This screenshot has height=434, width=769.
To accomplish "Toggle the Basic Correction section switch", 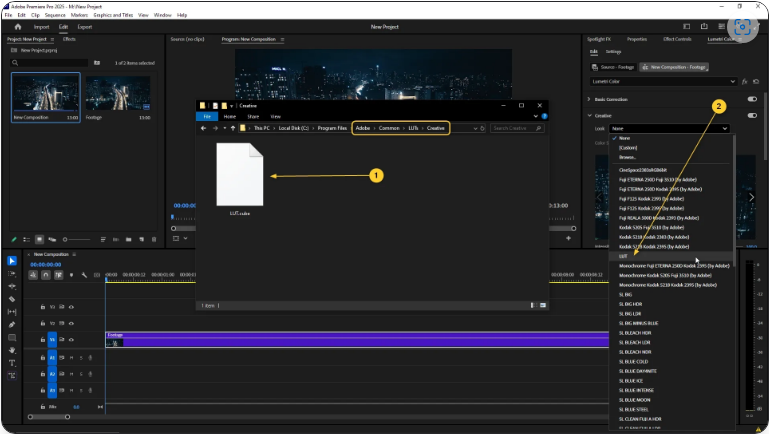I will click(752, 99).
